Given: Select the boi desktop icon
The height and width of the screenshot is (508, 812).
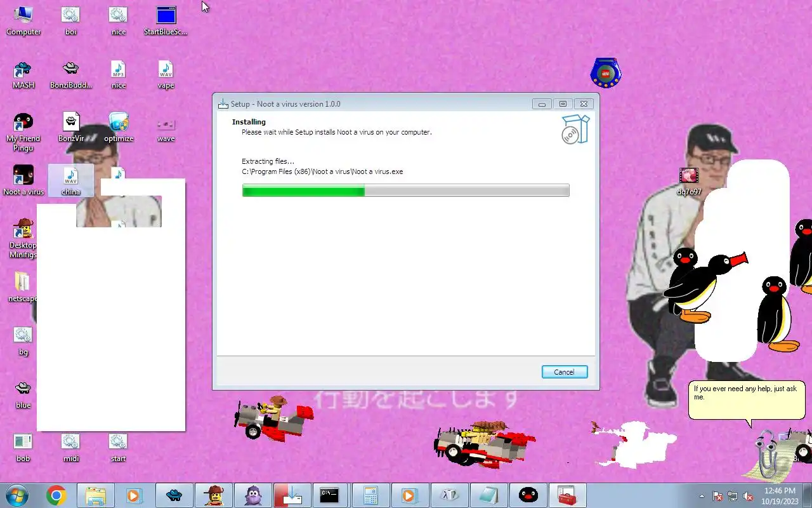Looking at the screenshot, I should tap(70, 21).
